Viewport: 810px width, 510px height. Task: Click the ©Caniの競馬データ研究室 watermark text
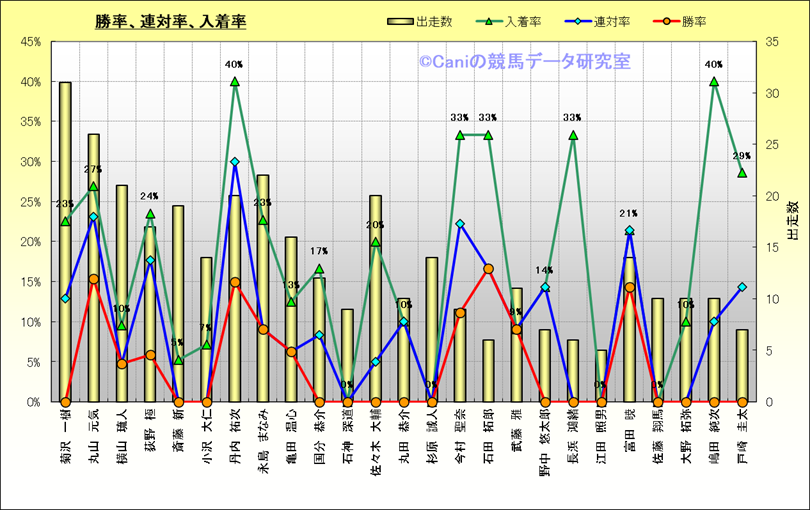tap(524, 62)
